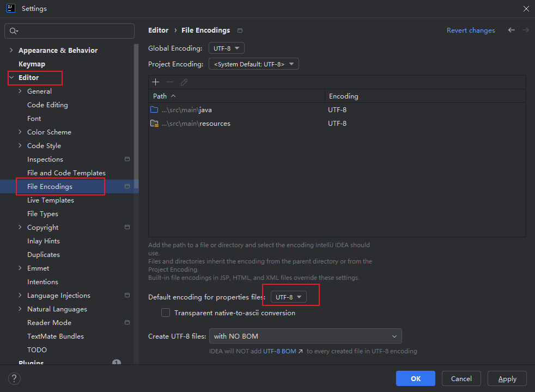This screenshot has height=392, width=535.
Task: Open the properties files default encoding dropdown
Action: tap(289, 297)
